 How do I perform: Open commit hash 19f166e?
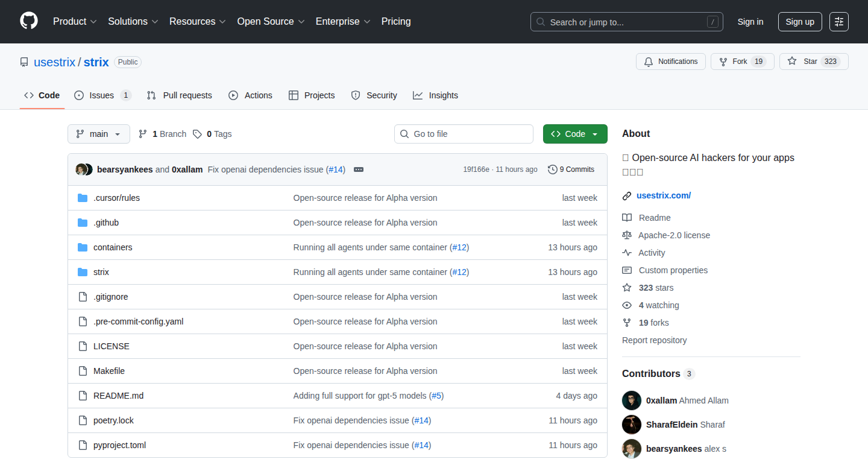pos(476,169)
